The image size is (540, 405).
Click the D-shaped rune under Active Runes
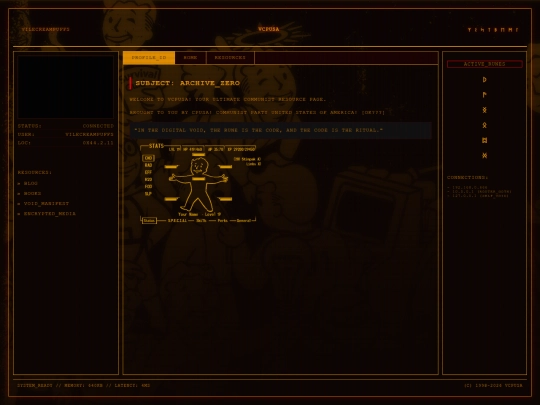point(485,80)
